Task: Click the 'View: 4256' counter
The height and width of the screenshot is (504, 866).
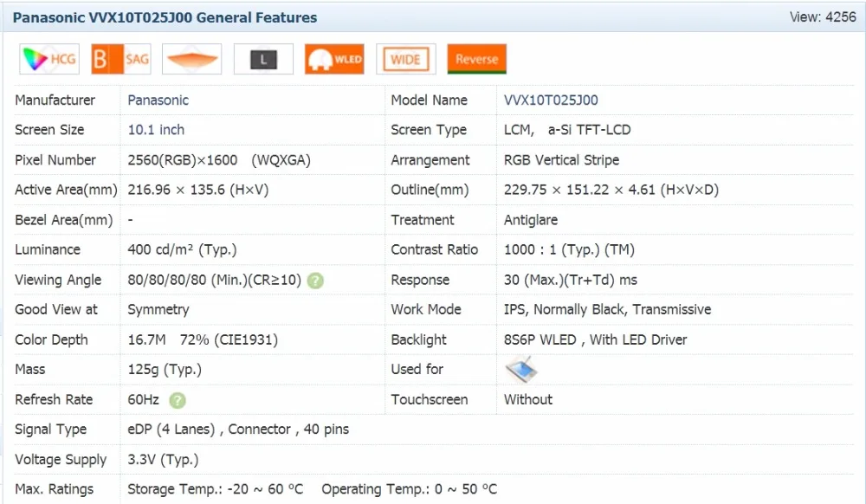Action: click(x=823, y=17)
